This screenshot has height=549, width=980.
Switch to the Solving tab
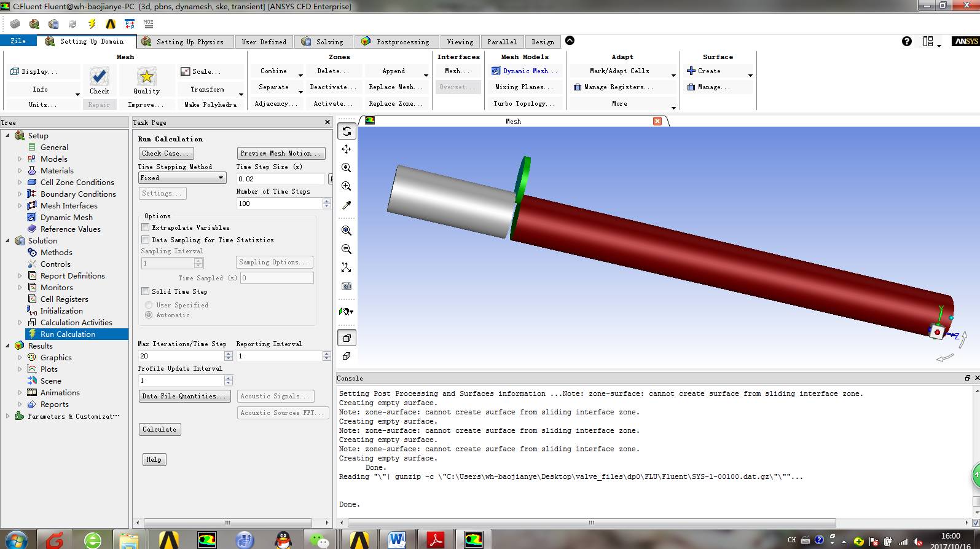pos(324,42)
